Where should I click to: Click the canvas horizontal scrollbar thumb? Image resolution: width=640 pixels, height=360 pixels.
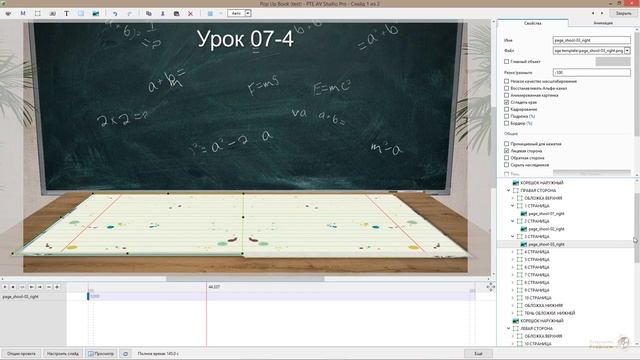click(245, 279)
